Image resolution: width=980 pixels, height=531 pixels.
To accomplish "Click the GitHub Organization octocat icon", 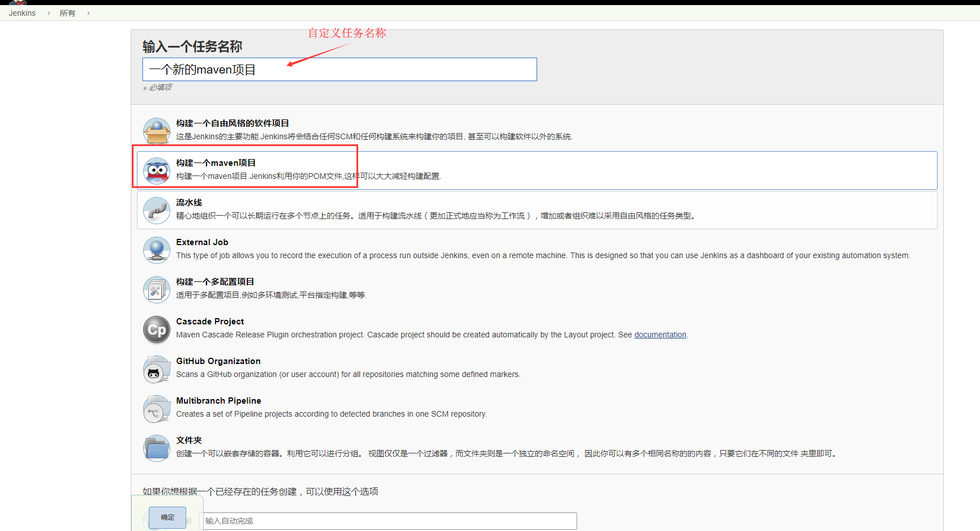I will 157,369.
